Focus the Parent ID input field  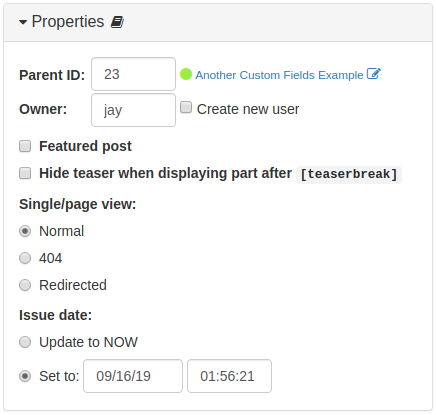coord(133,74)
